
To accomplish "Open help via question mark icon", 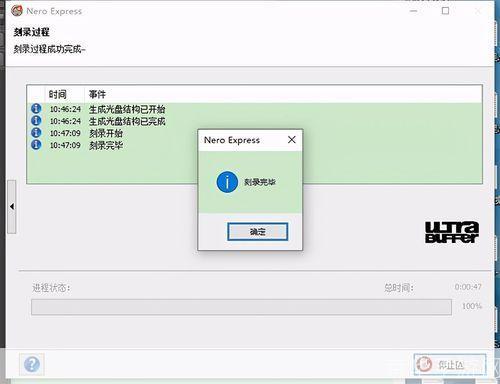I will pyautogui.click(x=32, y=364).
